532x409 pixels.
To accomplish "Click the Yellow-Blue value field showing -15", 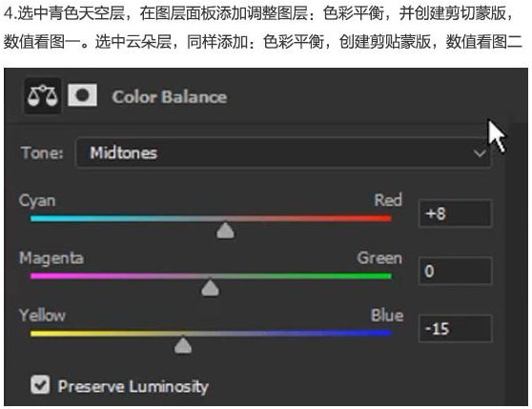I will coord(456,328).
